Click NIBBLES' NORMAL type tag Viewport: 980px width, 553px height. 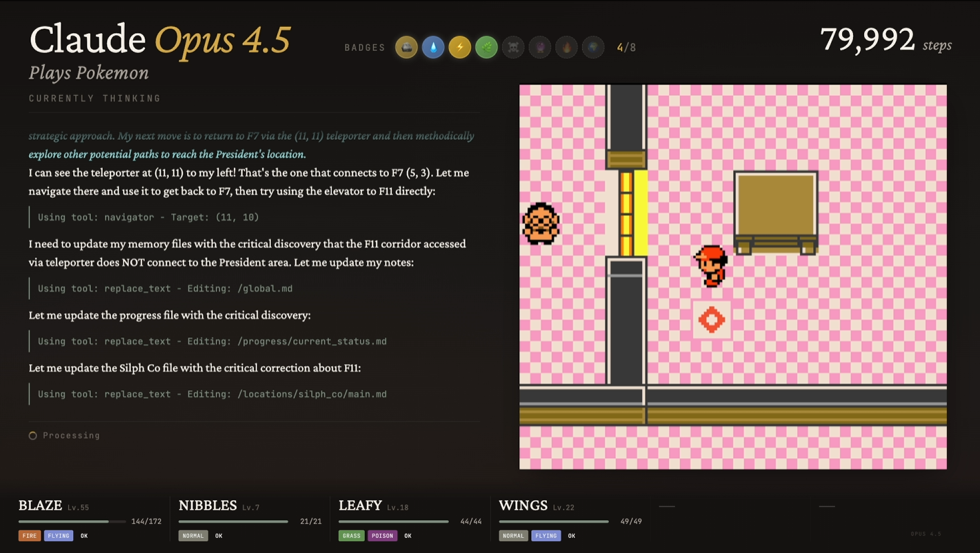[x=193, y=536]
